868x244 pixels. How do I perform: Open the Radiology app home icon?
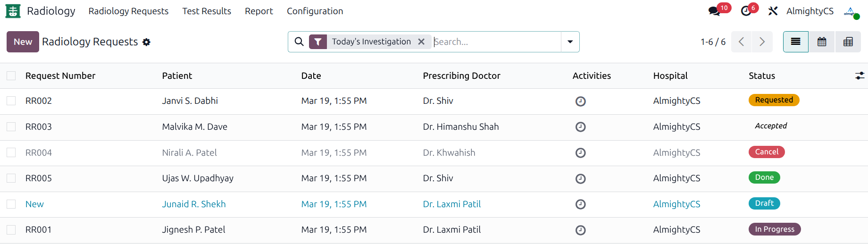[13, 11]
